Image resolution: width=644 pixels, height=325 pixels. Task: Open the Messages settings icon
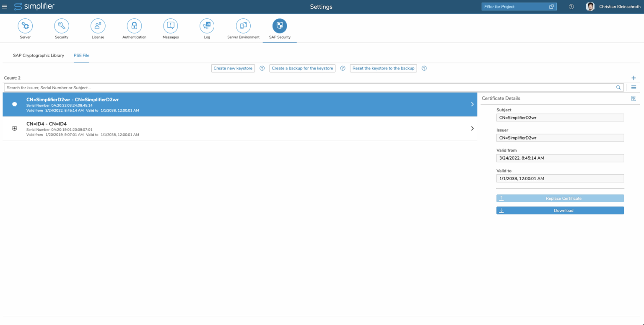[171, 26]
